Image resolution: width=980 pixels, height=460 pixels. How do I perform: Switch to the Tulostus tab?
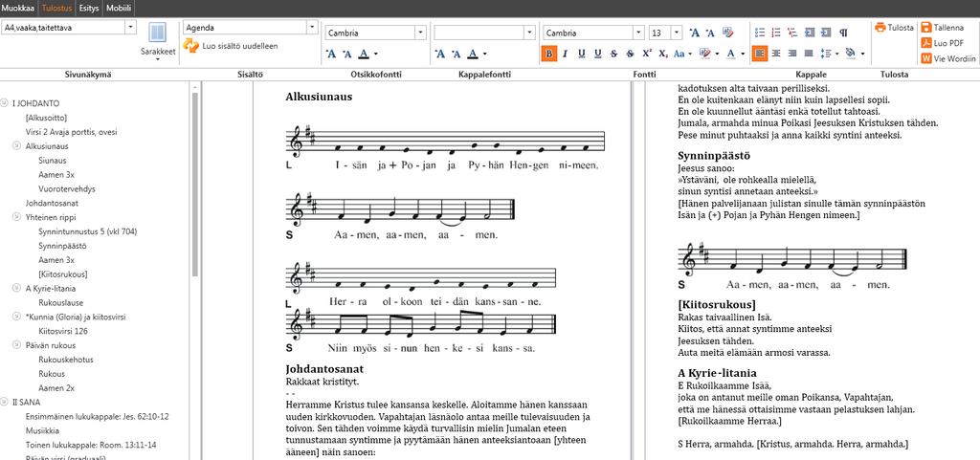pos(56,8)
